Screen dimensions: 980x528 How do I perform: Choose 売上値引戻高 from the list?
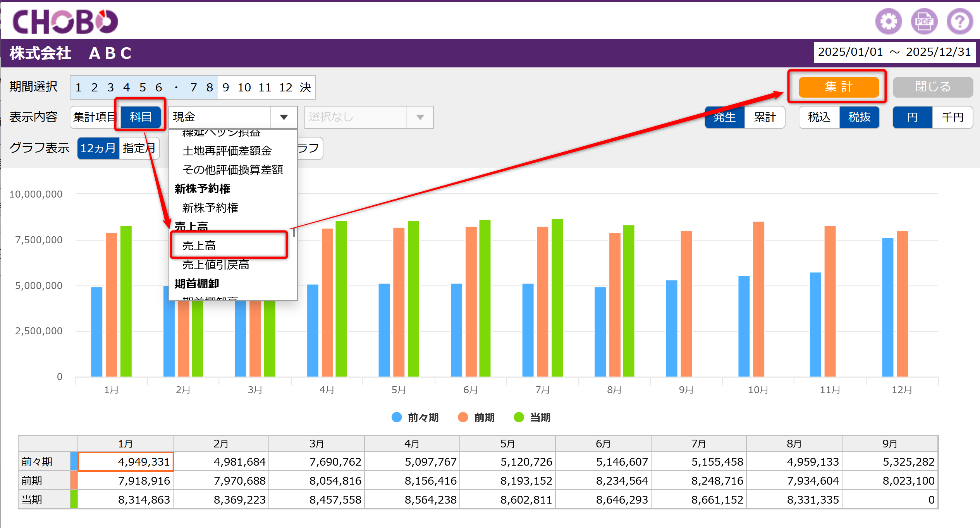click(216, 265)
